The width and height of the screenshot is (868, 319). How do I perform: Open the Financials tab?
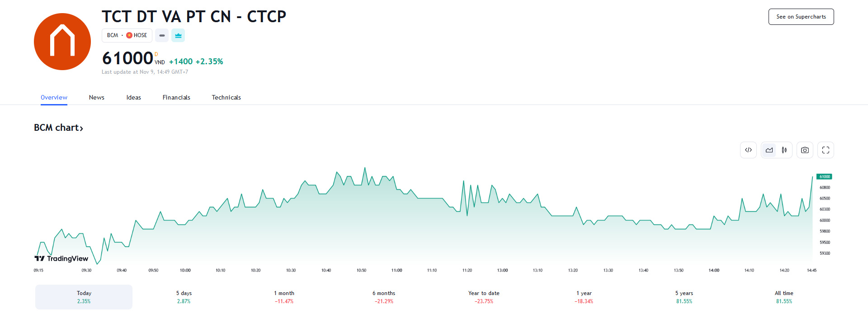pos(176,97)
